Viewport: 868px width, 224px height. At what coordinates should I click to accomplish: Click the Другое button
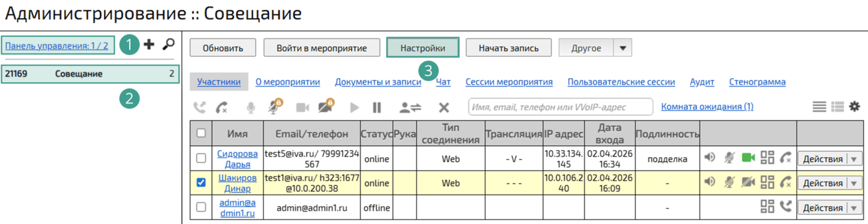pos(586,48)
